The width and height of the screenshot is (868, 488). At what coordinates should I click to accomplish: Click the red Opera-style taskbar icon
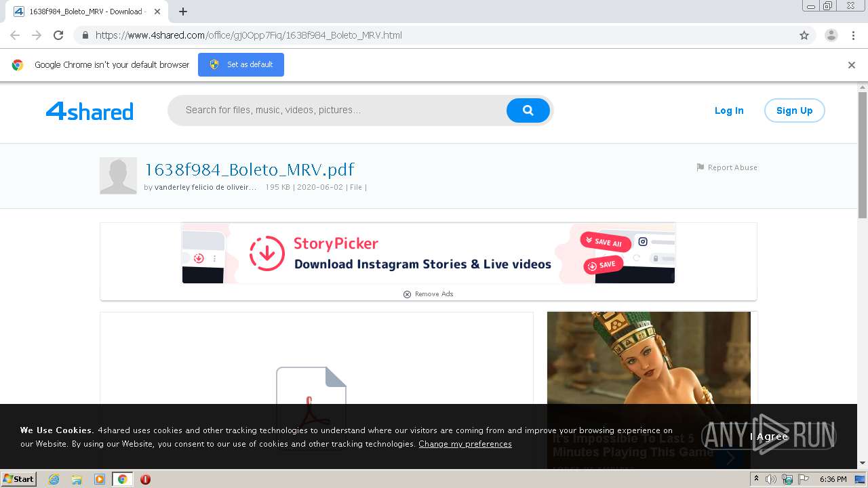point(145,479)
